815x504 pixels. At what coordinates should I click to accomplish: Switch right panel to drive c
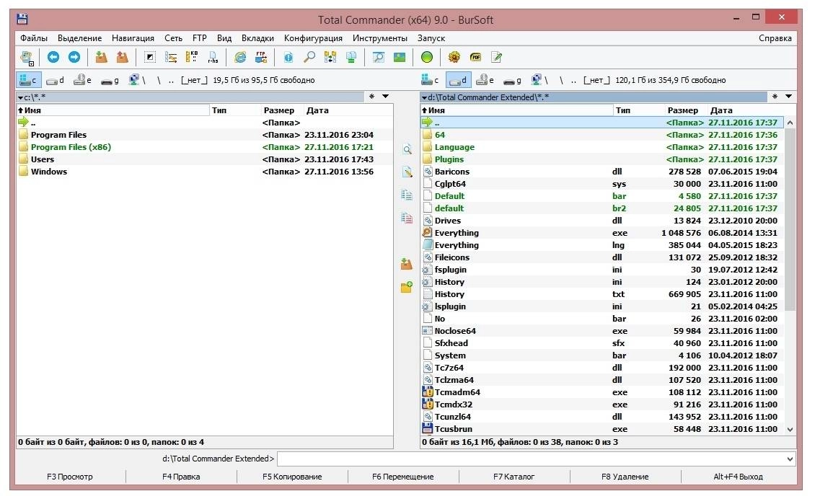tap(430, 80)
